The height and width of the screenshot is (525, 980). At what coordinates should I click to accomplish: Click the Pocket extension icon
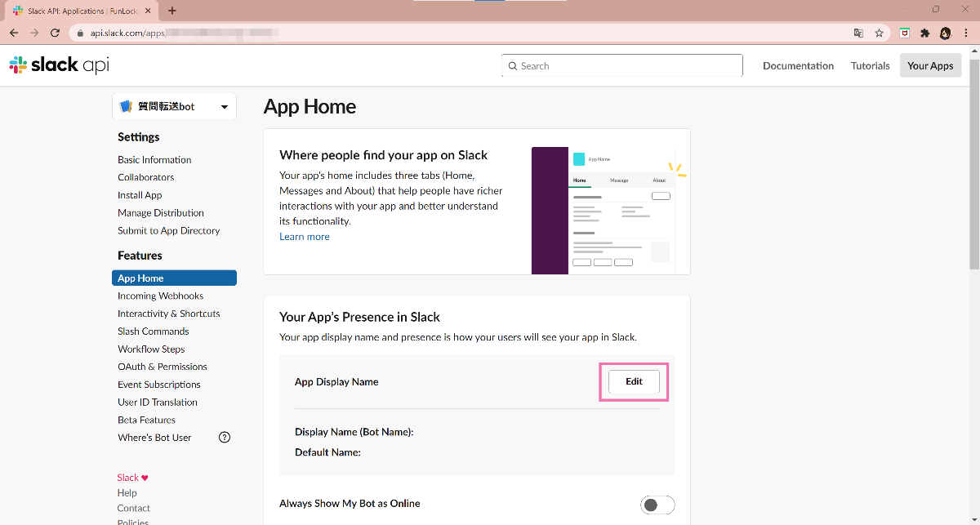click(905, 33)
